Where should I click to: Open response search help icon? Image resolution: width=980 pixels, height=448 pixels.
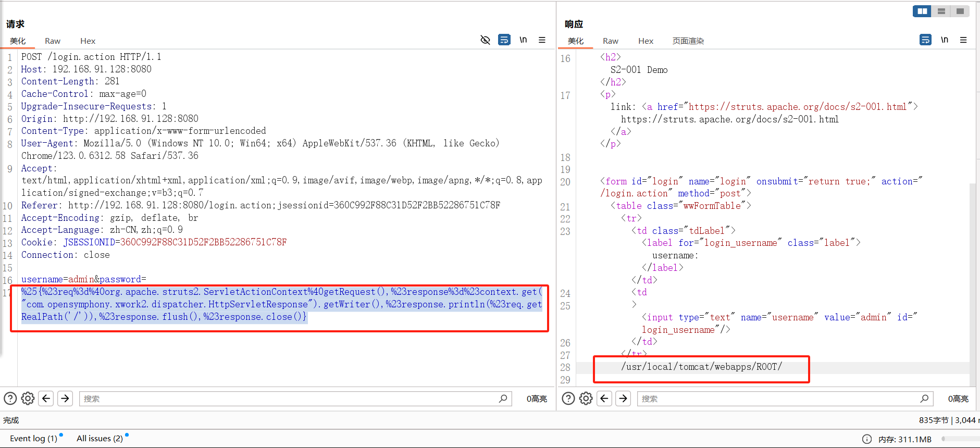(568, 399)
